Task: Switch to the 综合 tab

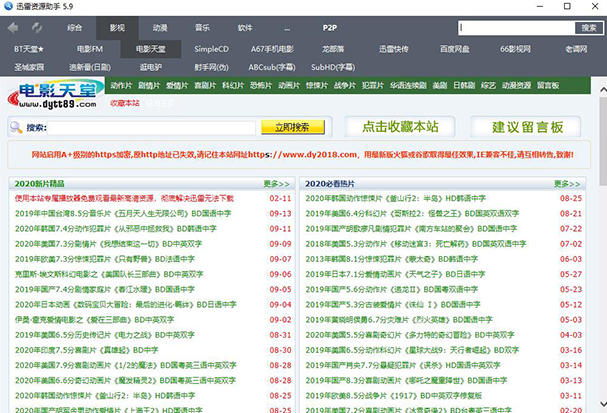Action: click(x=74, y=28)
